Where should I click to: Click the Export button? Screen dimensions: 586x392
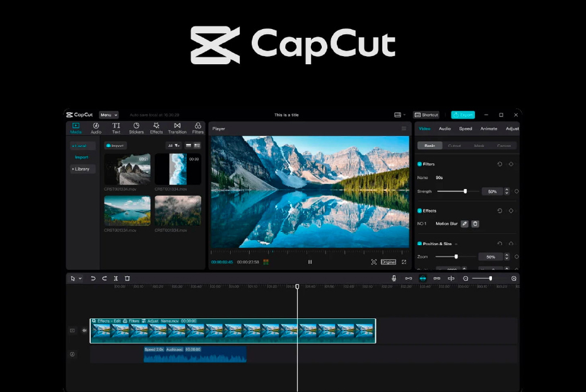coord(463,115)
